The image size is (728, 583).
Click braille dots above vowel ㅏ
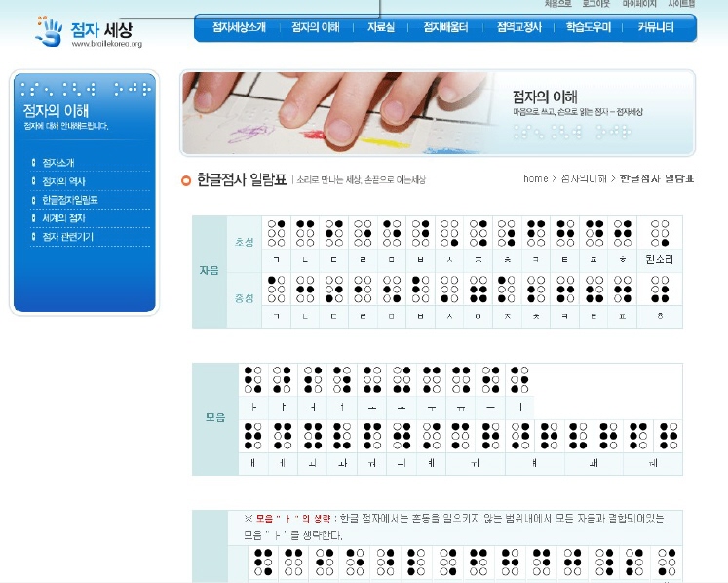[253, 379]
